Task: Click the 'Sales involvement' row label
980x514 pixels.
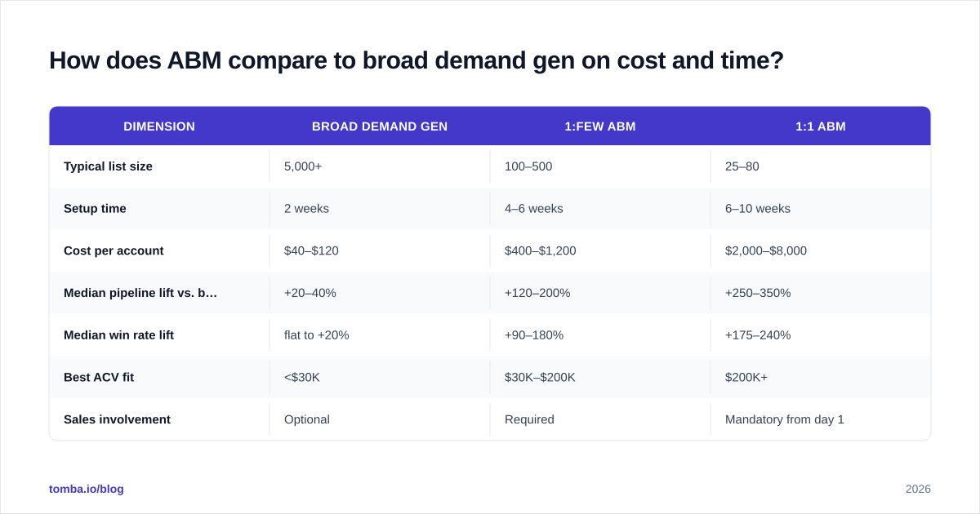Action: pos(117,419)
